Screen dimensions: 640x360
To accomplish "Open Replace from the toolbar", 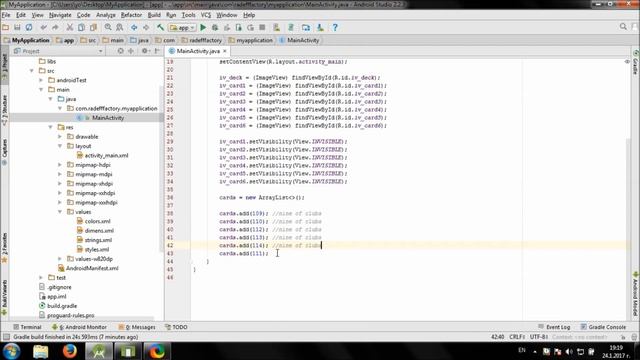I will (x=120, y=27).
